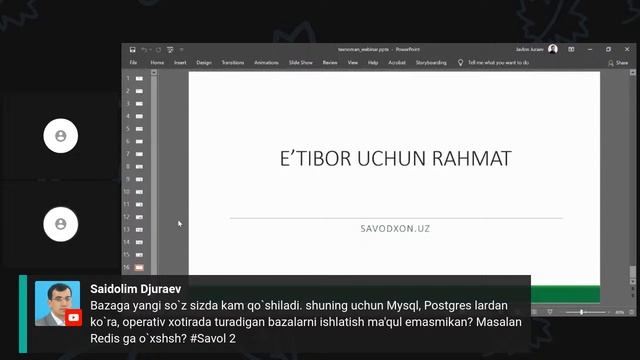Click the Redo icon in the quick access toolbar
This screenshot has height=360, width=640.
158,50
